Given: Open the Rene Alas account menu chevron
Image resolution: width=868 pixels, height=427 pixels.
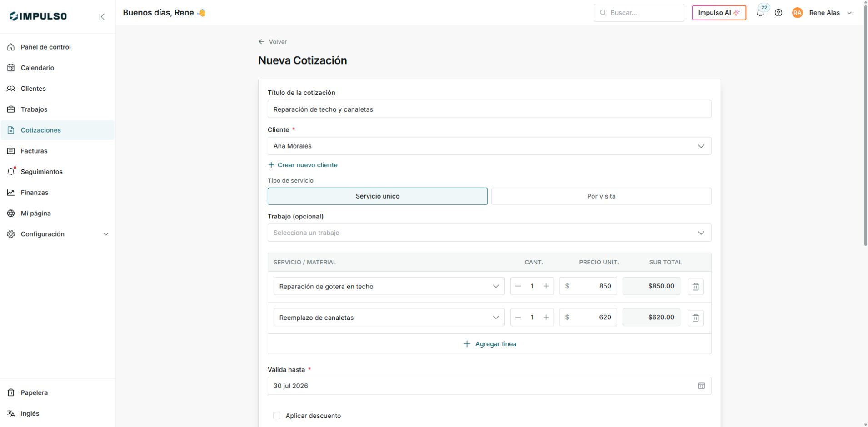Looking at the screenshot, I should point(849,13).
